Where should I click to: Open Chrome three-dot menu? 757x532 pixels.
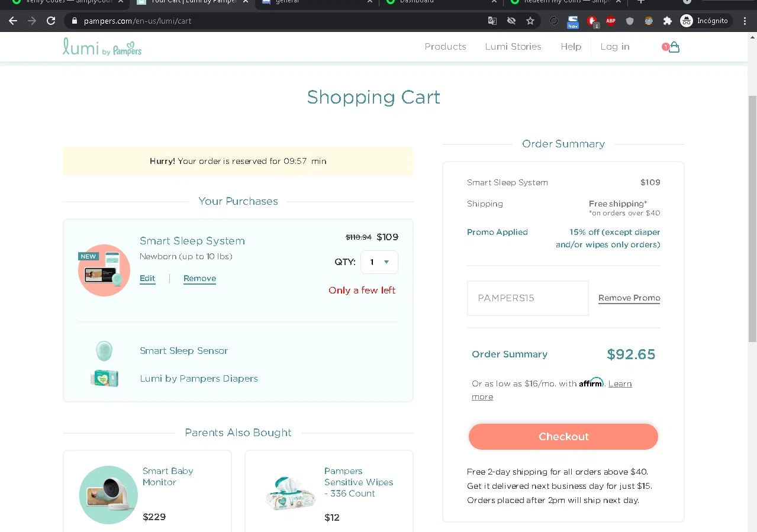point(745,21)
